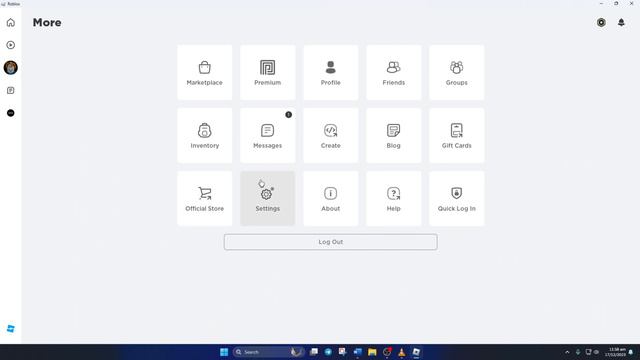The height and width of the screenshot is (360, 640).
Task: Open the Settings tile
Action: [268, 198]
